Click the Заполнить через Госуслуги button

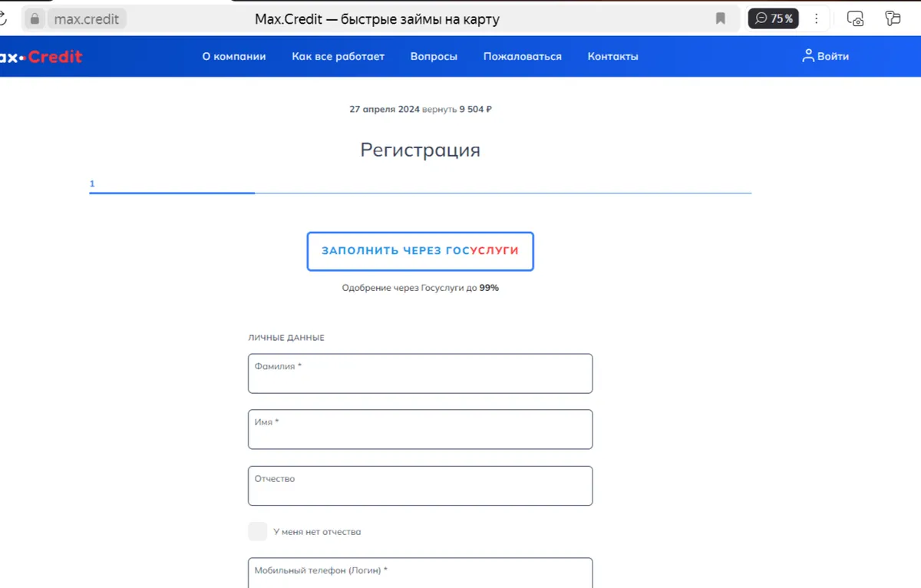point(420,251)
